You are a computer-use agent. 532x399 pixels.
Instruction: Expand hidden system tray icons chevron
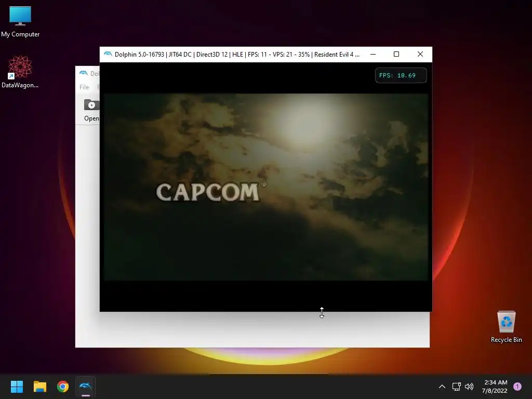pos(442,387)
